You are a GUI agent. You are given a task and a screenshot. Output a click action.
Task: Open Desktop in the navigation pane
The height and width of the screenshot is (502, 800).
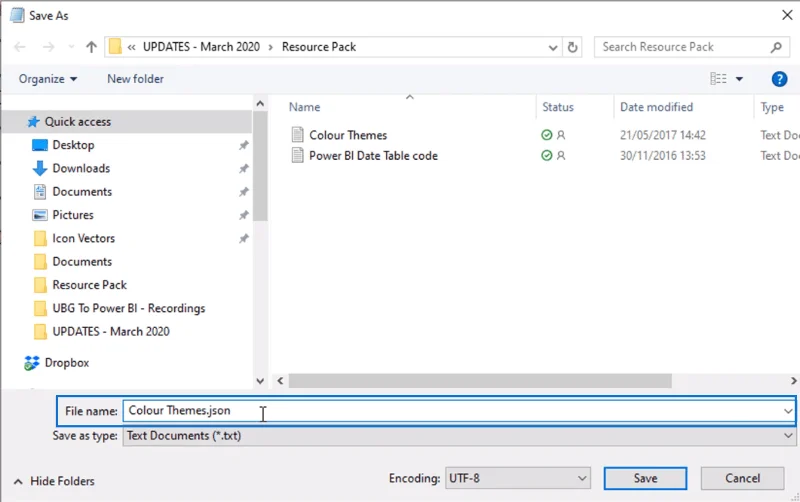coord(73,145)
